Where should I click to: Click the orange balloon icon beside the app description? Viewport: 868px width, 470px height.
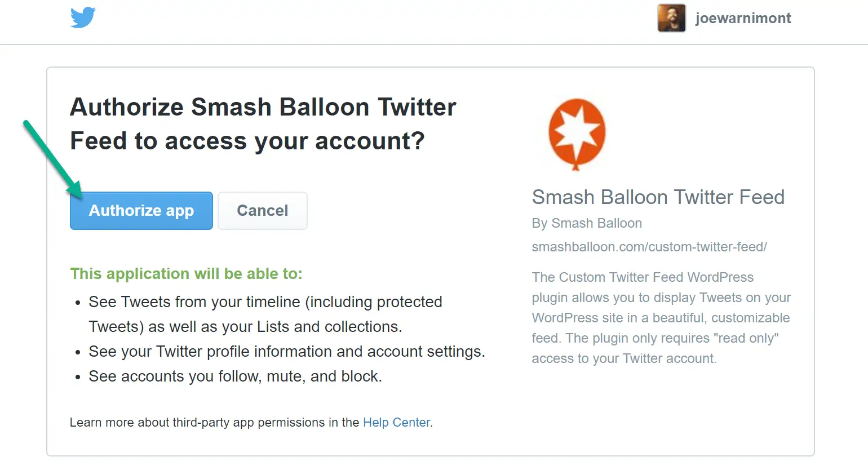pos(576,134)
